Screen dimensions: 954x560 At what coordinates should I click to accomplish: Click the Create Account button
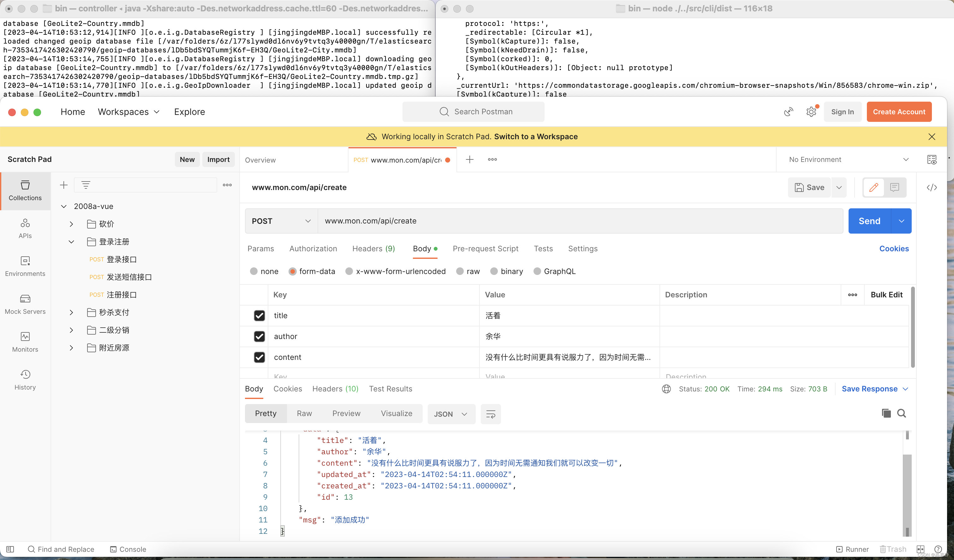point(899,112)
